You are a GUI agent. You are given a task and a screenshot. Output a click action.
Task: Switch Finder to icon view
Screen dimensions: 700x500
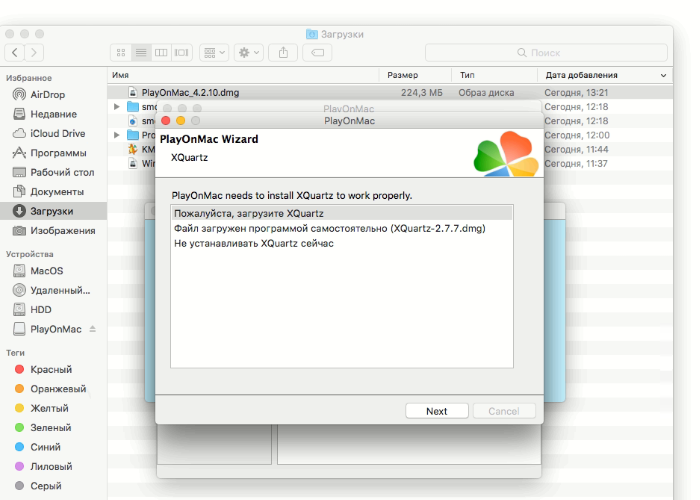click(121, 53)
